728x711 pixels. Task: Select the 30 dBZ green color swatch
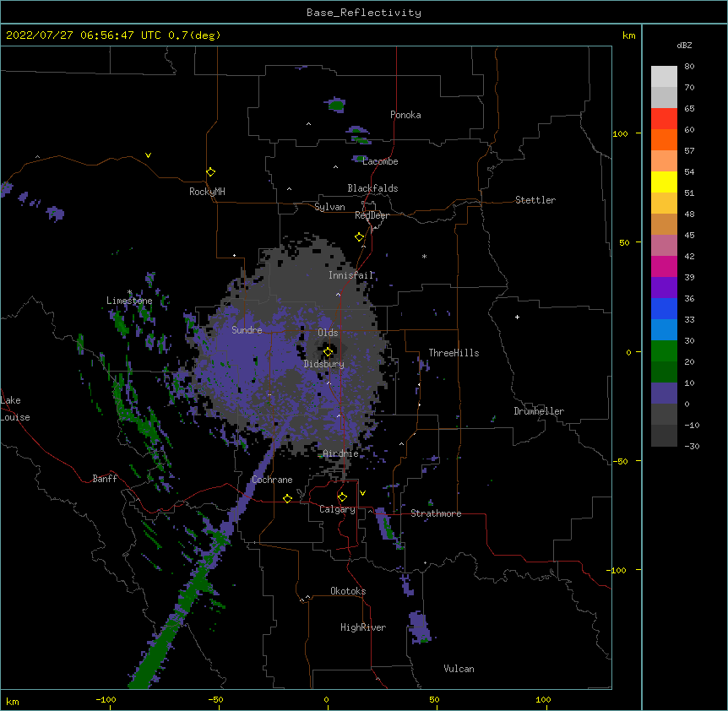664,351
